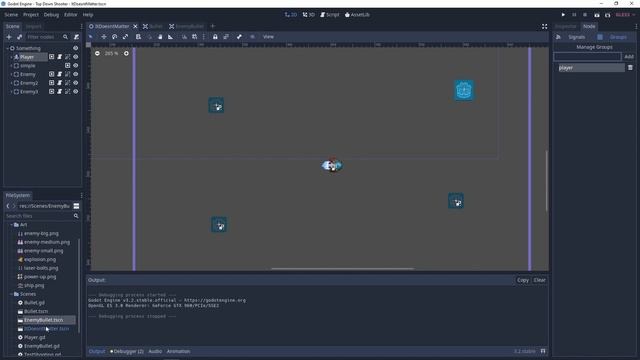
Task: Click the Instance Scene chain-link icon
Action: point(19,37)
